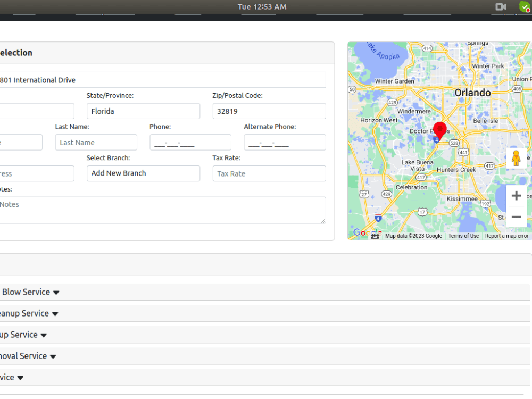Expand the Blow Service section arrow
Viewport: 532px width, 399px height.
click(x=56, y=293)
